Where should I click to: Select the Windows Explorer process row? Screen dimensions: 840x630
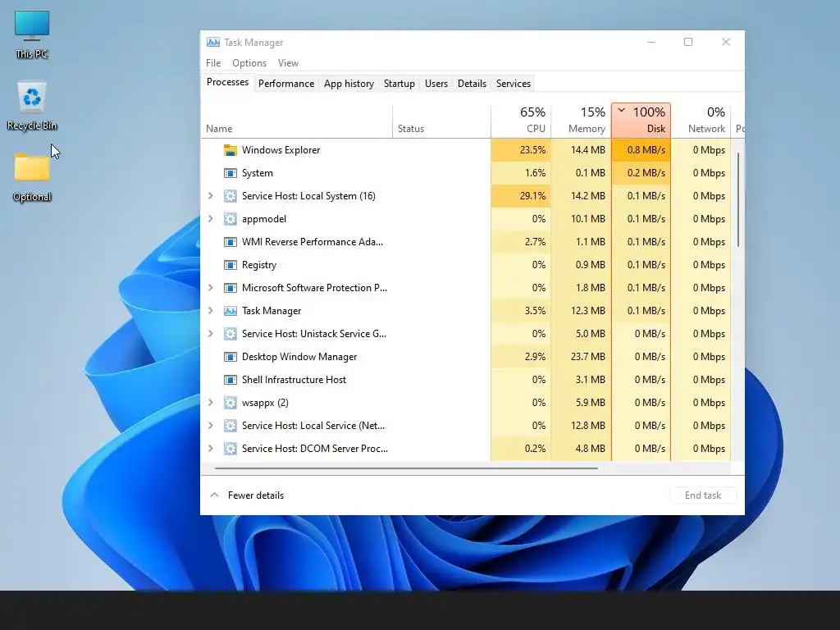466,150
